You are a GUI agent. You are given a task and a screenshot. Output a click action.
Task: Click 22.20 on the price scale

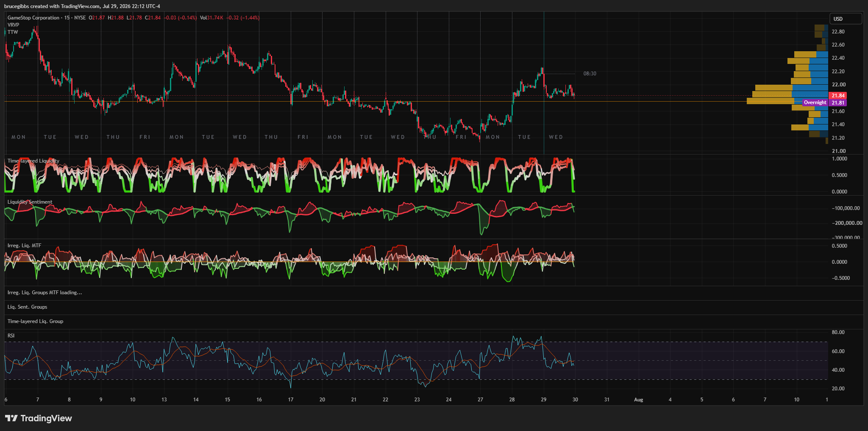coord(838,72)
